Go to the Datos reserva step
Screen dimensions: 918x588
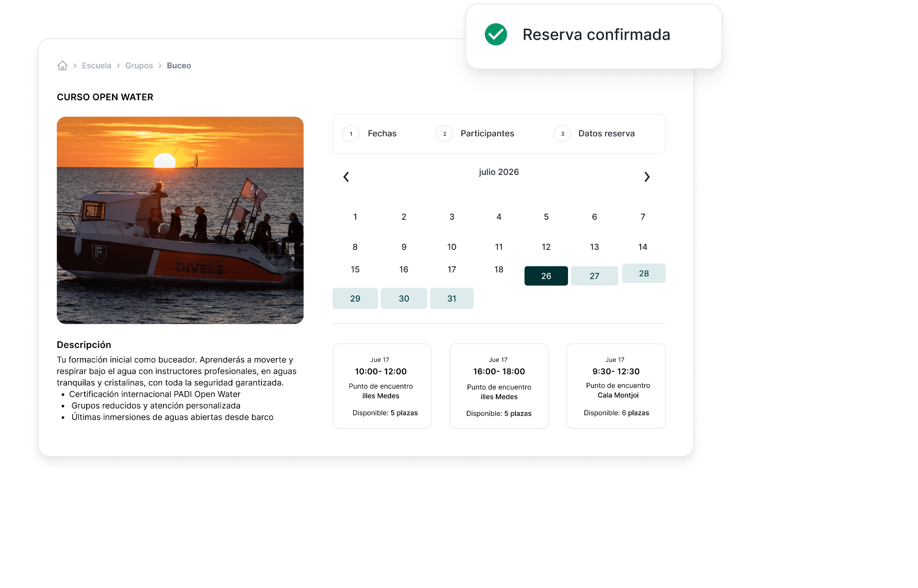point(594,134)
